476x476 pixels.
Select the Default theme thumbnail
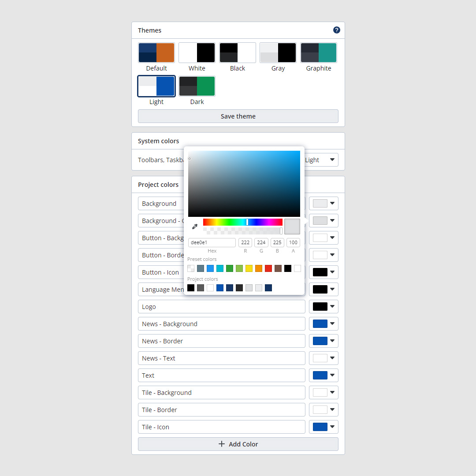[156, 53]
